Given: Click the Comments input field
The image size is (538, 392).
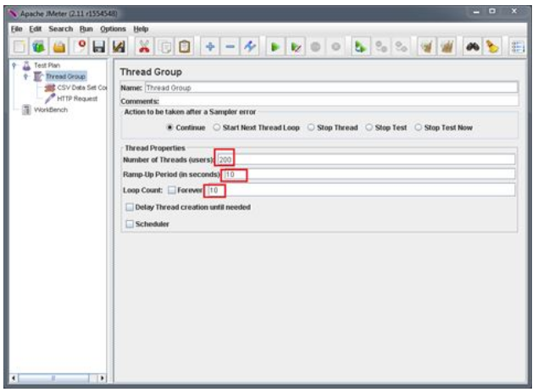Looking at the screenshot, I should pyautogui.click(x=339, y=101).
